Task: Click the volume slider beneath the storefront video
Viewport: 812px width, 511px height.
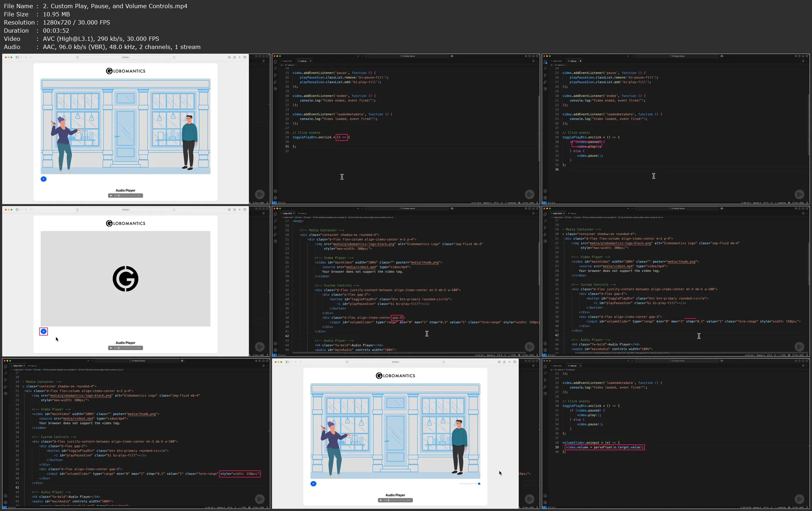Action: (469, 484)
